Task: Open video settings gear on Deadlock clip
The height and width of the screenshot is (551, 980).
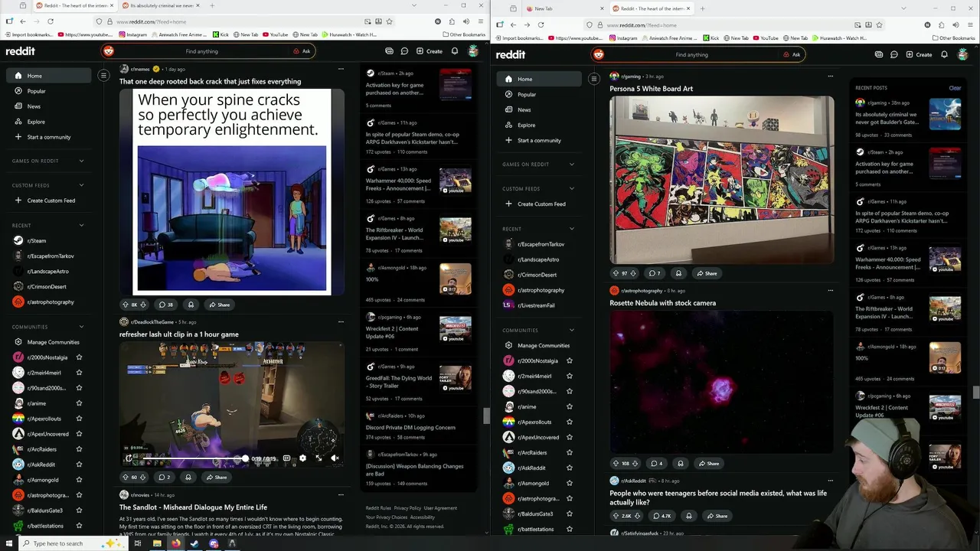Action: [302, 458]
